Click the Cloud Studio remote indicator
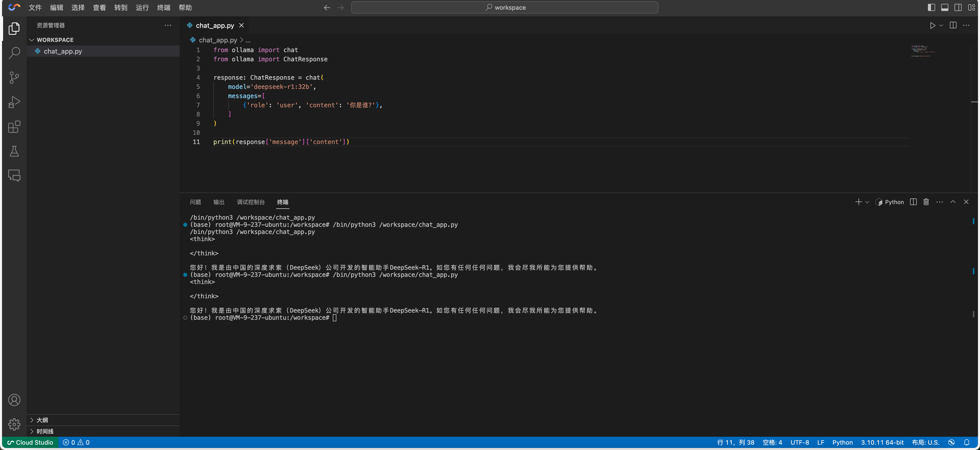Image resolution: width=980 pixels, height=450 pixels. (x=30, y=442)
